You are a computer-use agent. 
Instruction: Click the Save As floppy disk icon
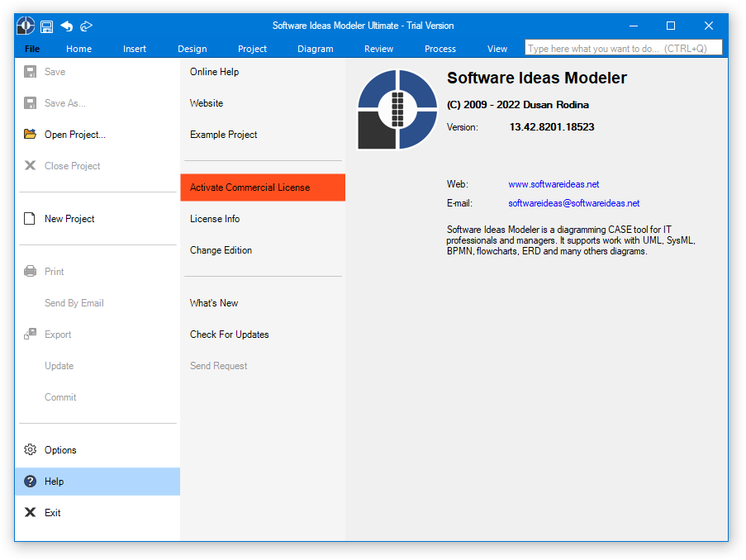[x=30, y=103]
